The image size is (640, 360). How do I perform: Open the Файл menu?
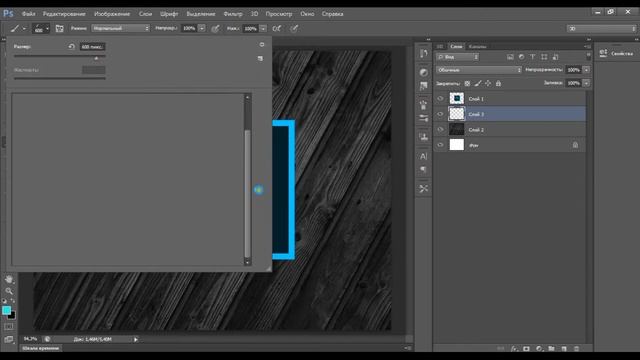coord(29,14)
